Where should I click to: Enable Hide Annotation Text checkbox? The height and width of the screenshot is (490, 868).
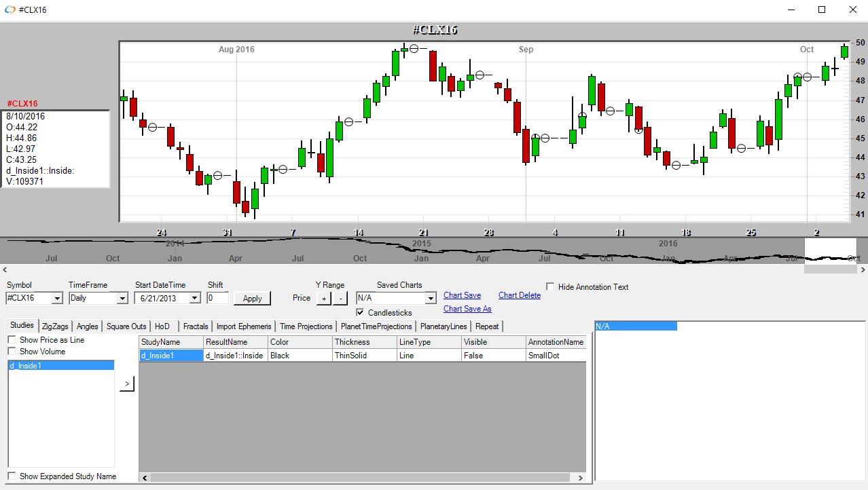click(550, 287)
